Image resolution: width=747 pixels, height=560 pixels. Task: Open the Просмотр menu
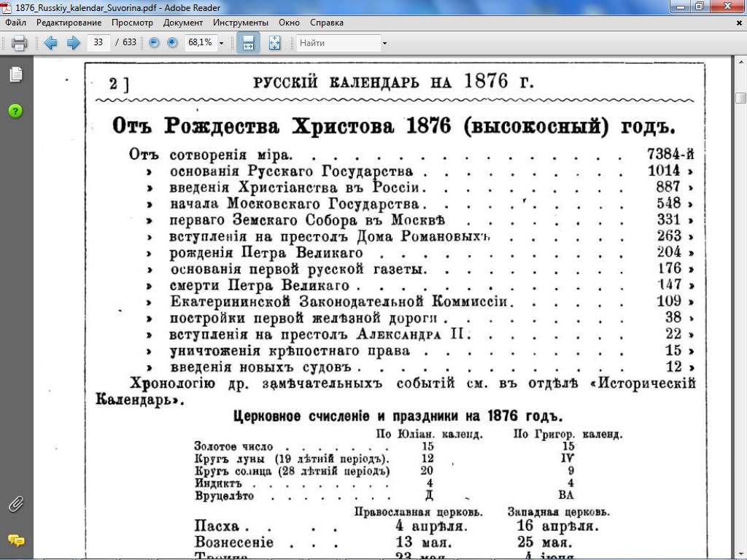click(x=132, y=23)
